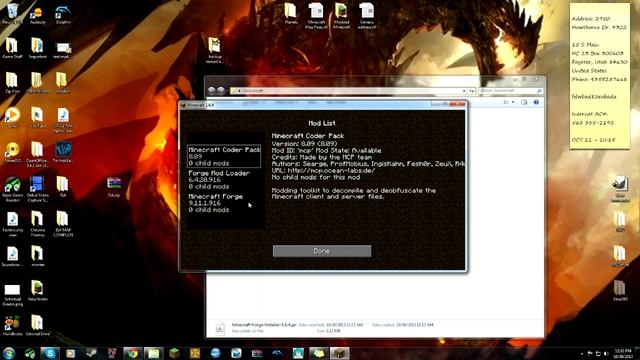Screen dimensions: 640x360
Task: Launch Razer Game Booster shortcut
Action: point(12,189)
